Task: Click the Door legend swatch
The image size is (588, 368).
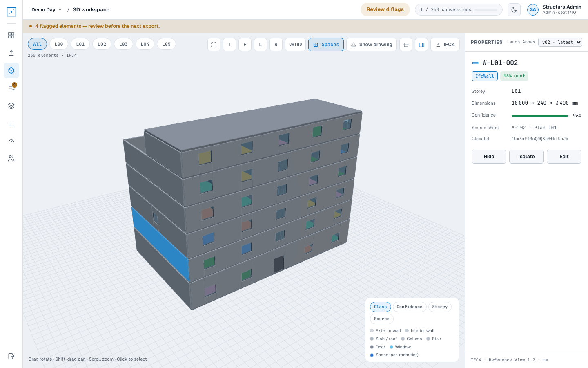Action: tap(372, 347)
